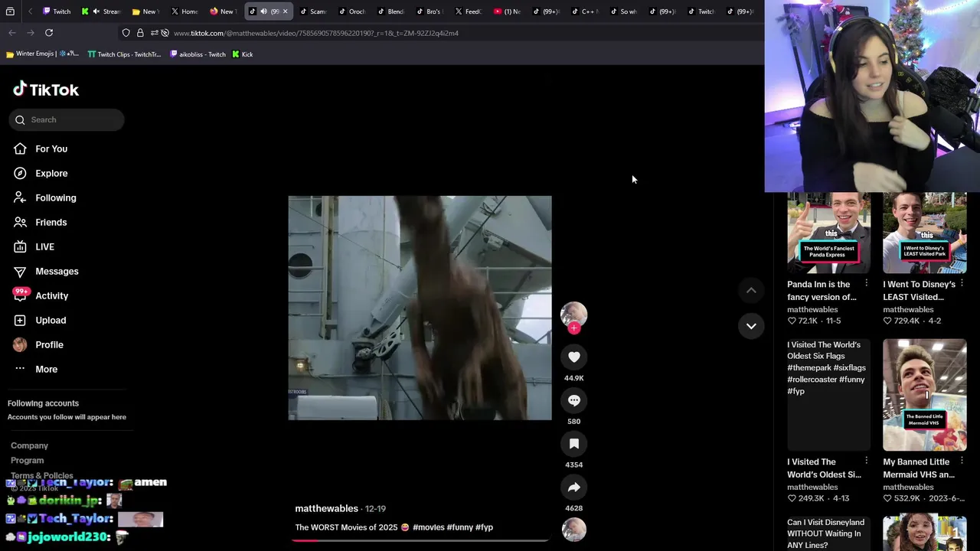This screenshot has height=551, width=980.
Task: Focus the TikTok search field
Action: pos(67,119)
